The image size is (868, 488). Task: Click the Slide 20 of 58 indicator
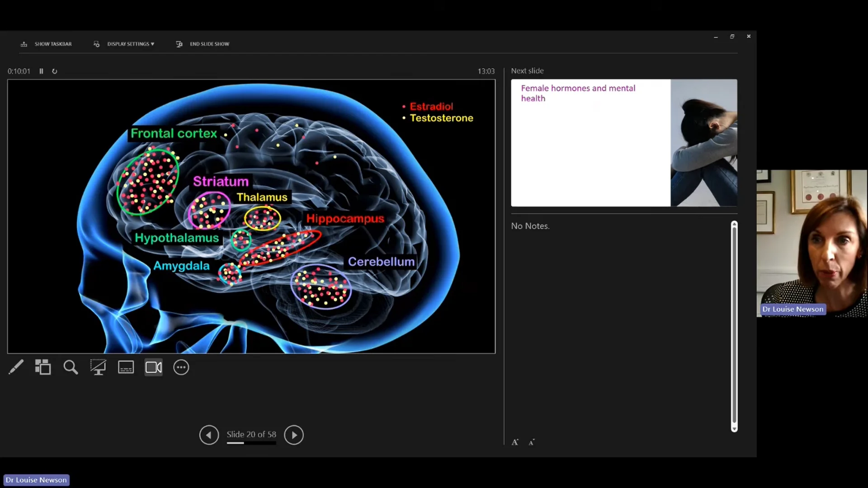251,434
